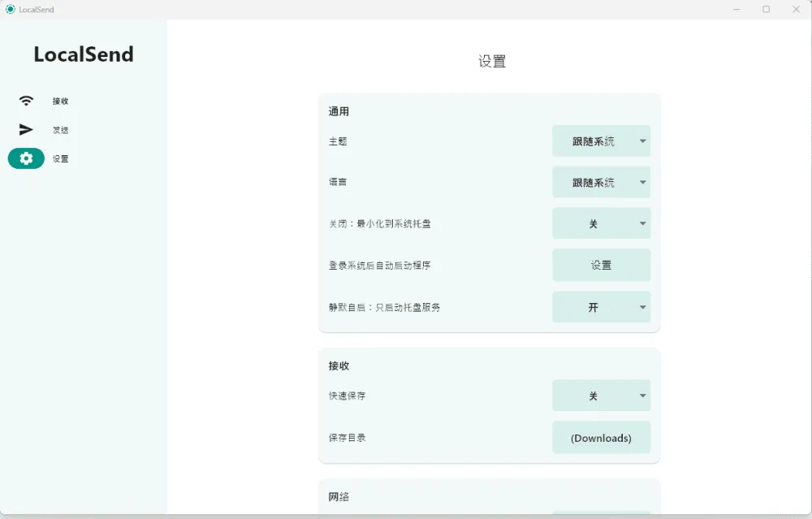Image resolution: width=812 pixels, height=519 pixels.
Task: Turn off 静默自启 silent autostart
Action: point(601,307)
